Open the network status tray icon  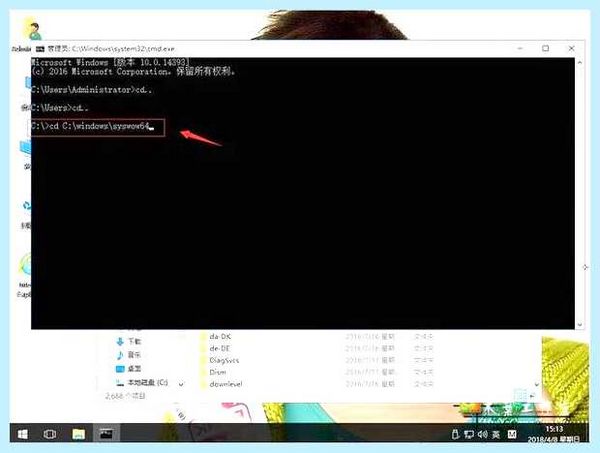469,434
